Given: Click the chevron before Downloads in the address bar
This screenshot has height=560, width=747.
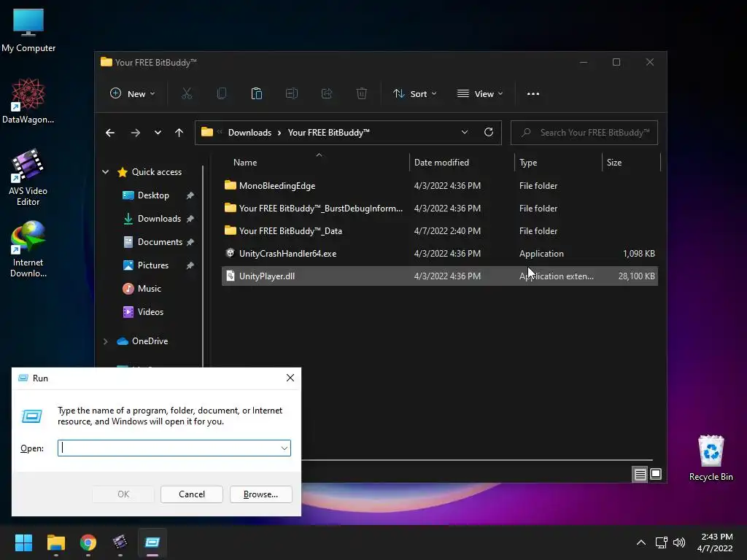Looking at the screenshot, I should [220, 133].
